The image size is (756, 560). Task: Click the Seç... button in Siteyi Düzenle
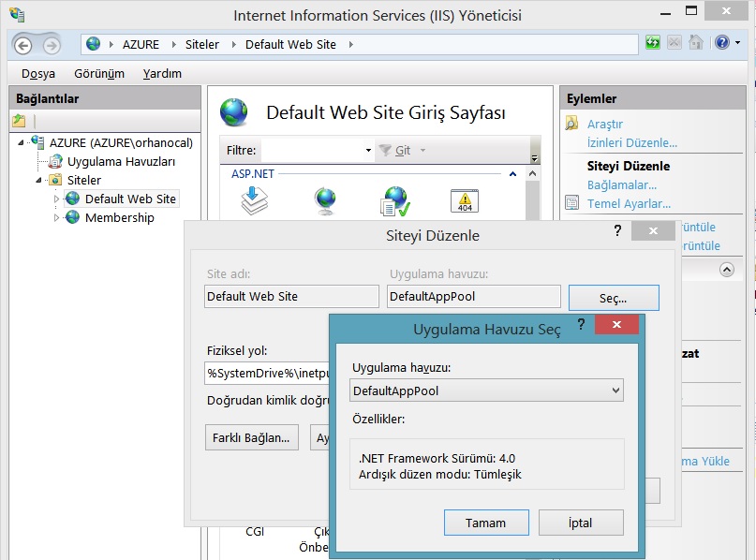614,296
